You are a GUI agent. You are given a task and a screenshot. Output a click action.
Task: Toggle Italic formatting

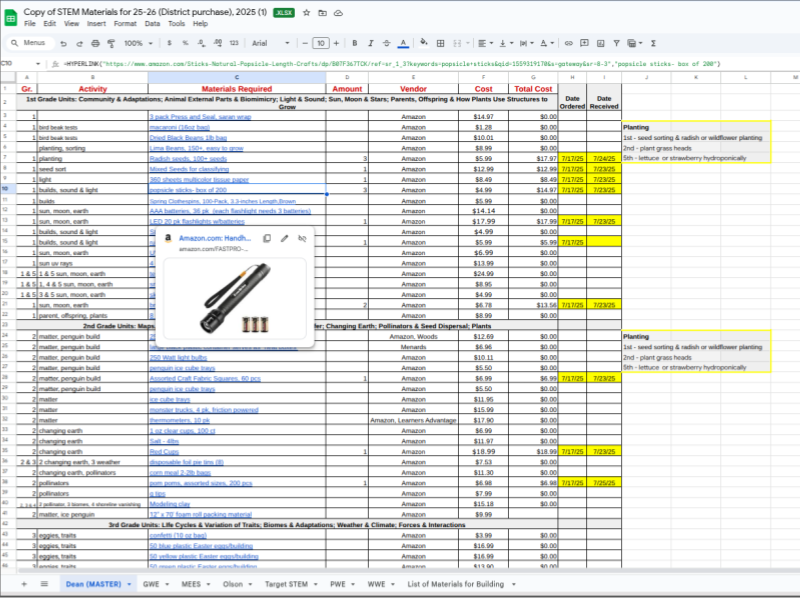click(370, 43)
